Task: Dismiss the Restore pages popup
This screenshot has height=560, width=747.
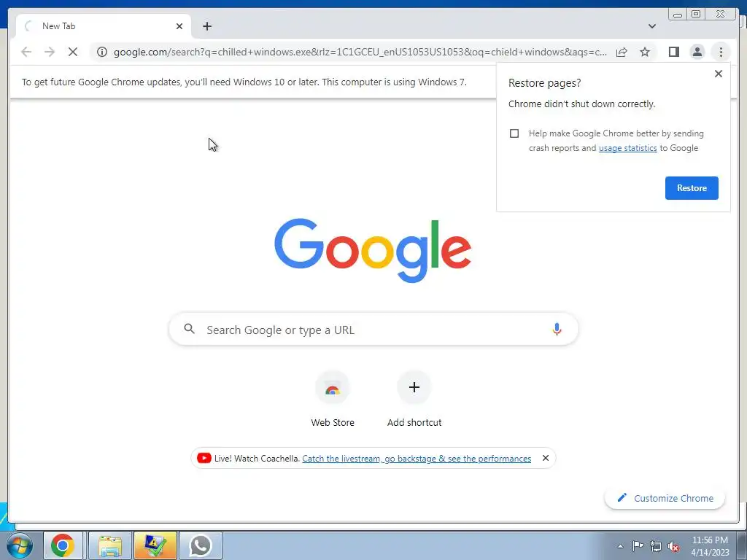Action: tap(719, 74)
